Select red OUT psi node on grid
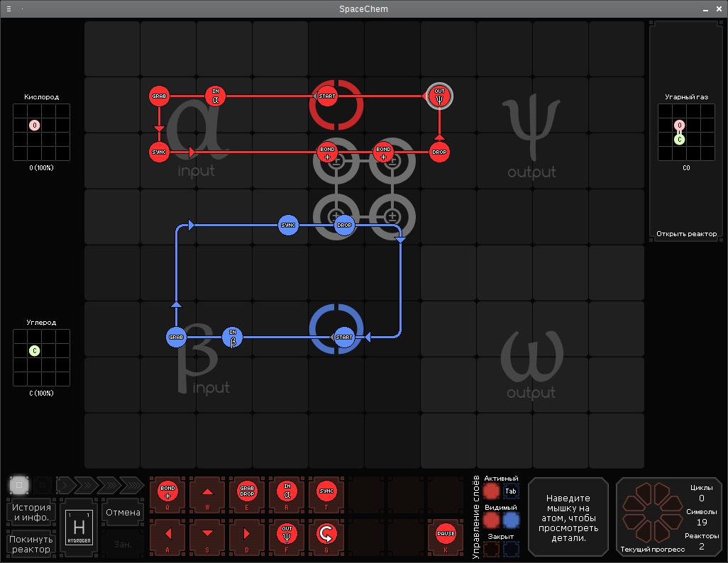Screen dimensions: 728x563 (439, 96)
